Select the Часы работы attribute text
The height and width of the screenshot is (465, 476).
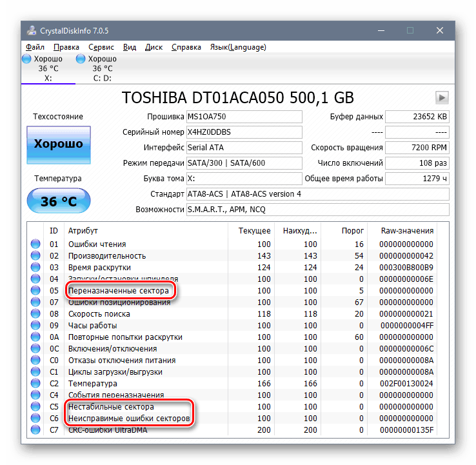tap(93, 326)
